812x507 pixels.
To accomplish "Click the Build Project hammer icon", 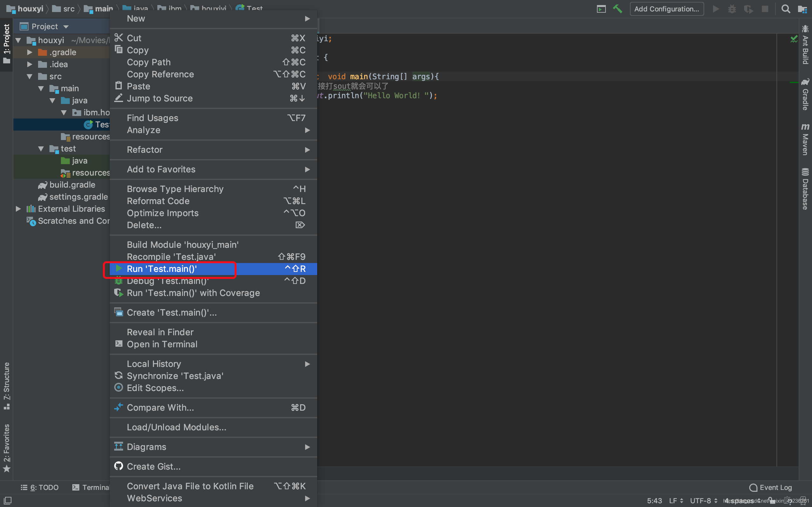I will (617, 9).
